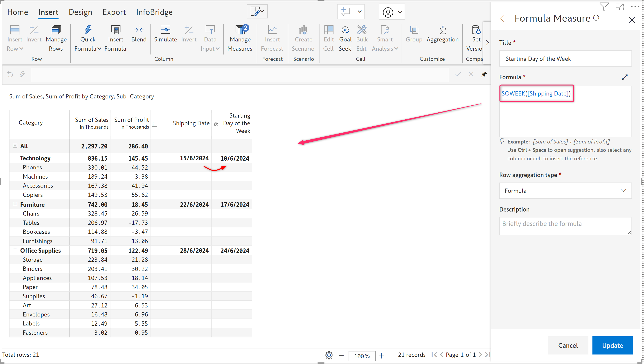Screen dimensions: 644x364
Task: Click the Update button
Action: point(612,345)
